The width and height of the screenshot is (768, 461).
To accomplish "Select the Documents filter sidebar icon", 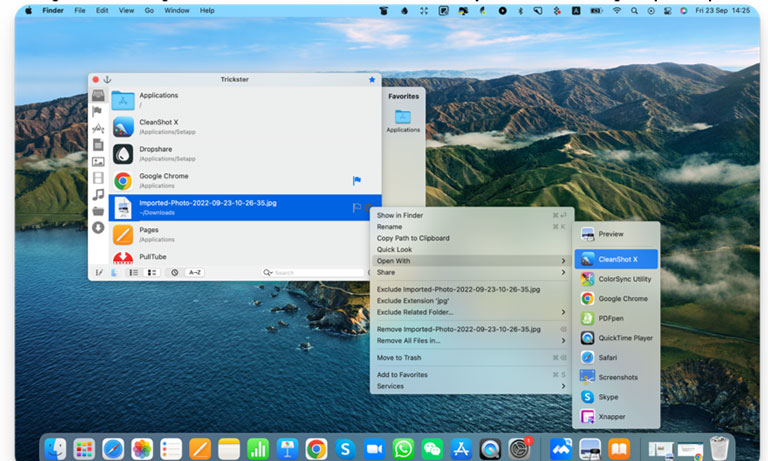I will [x=98, y=145].
